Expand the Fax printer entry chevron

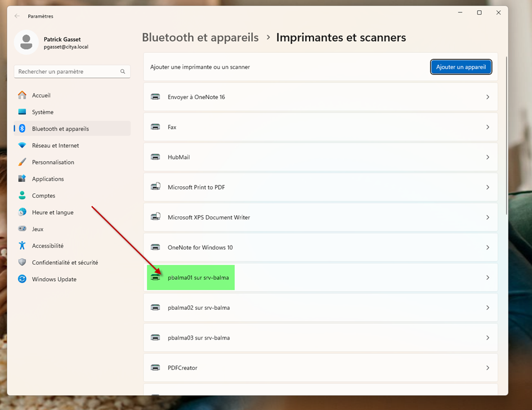click(x=488, y=127)
